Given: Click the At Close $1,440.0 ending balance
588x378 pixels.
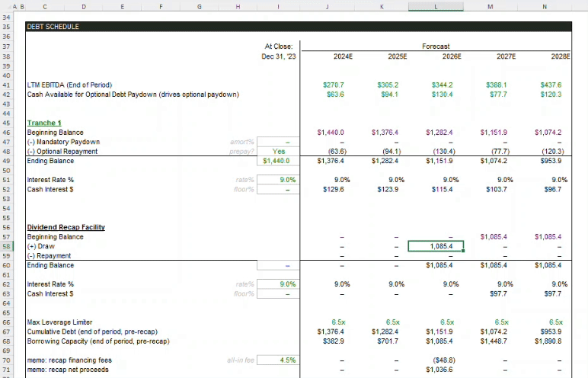Looking at the screenshot, I should pyautogui.click(x=279, y=161).
